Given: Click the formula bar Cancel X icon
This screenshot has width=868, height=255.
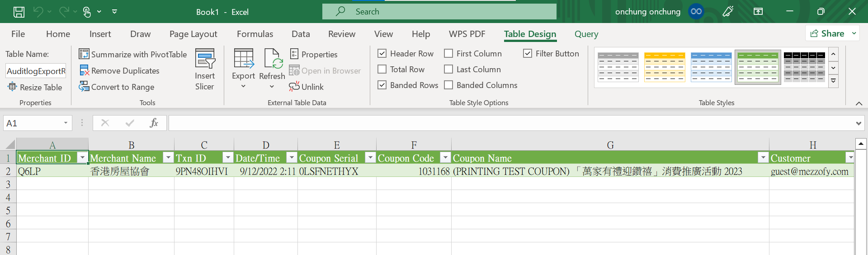Looking at the screenshot, I should pyautogui.click(x=105, y=123).
